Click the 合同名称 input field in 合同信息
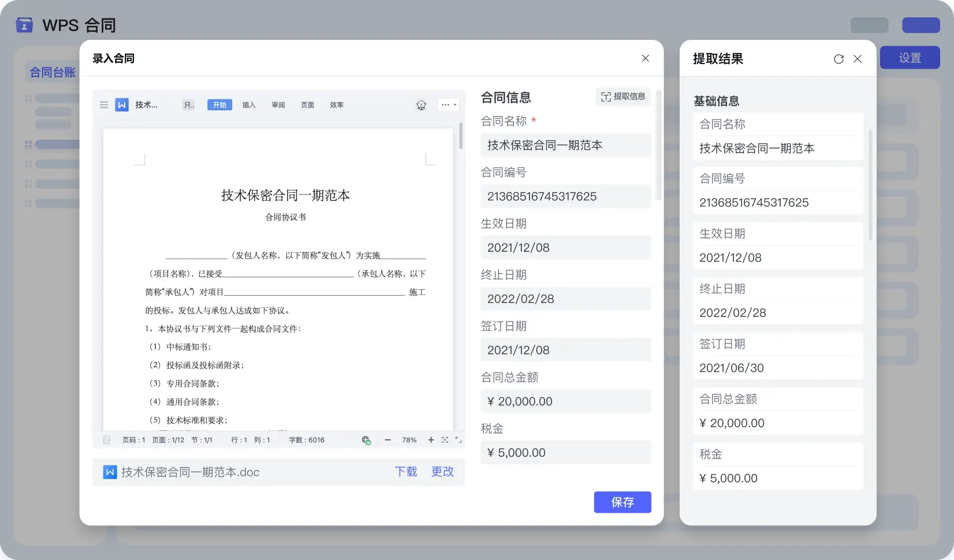This screenshot has width=954, height=560. click(566, 145)
